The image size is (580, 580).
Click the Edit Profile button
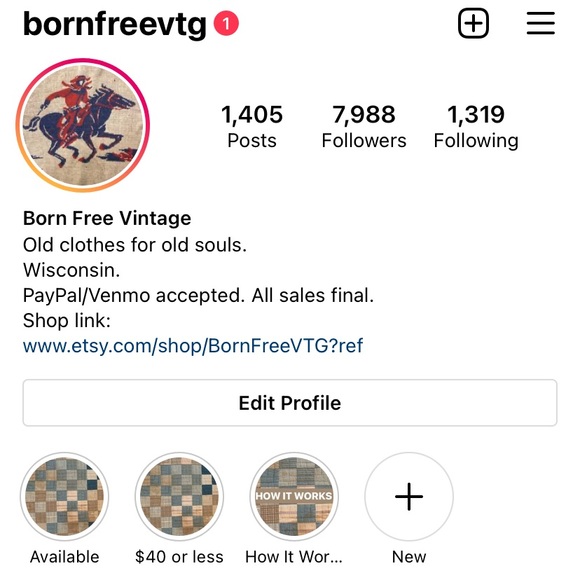point(290,402)
